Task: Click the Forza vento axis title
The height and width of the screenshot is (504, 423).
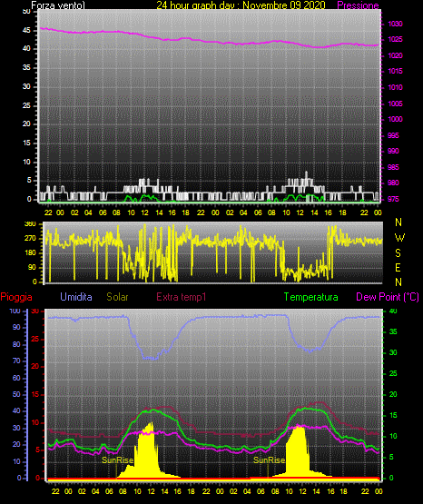Action: 58,5
